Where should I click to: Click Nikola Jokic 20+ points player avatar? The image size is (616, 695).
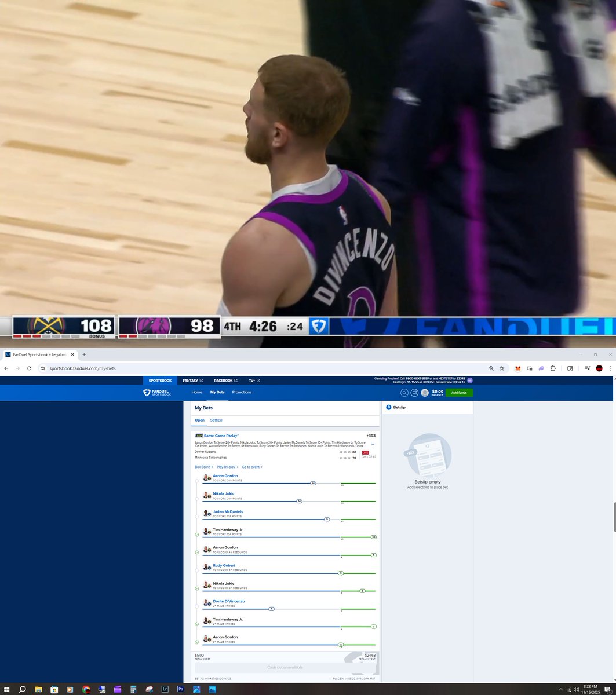coord(207,496)
